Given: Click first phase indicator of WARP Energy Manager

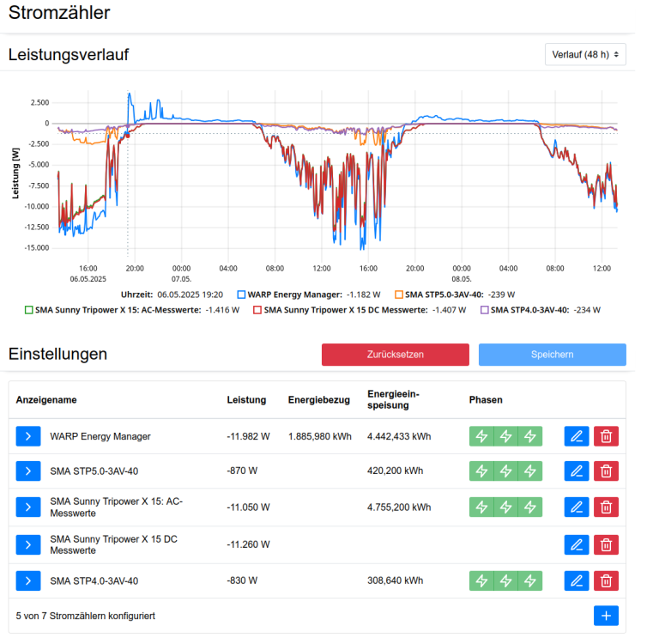Looking at the screenshot, I should point(481,436).
